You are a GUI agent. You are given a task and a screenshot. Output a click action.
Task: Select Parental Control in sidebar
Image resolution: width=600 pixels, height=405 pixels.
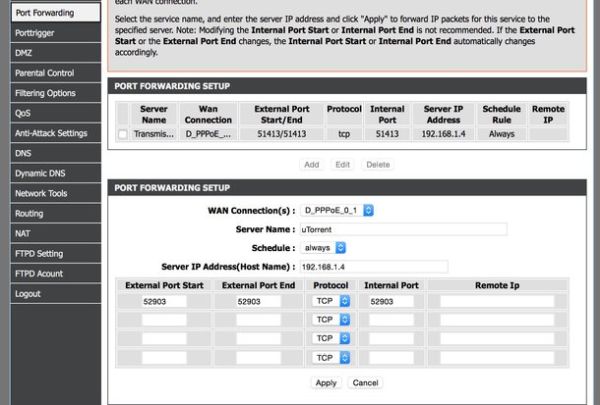[53, 73]
